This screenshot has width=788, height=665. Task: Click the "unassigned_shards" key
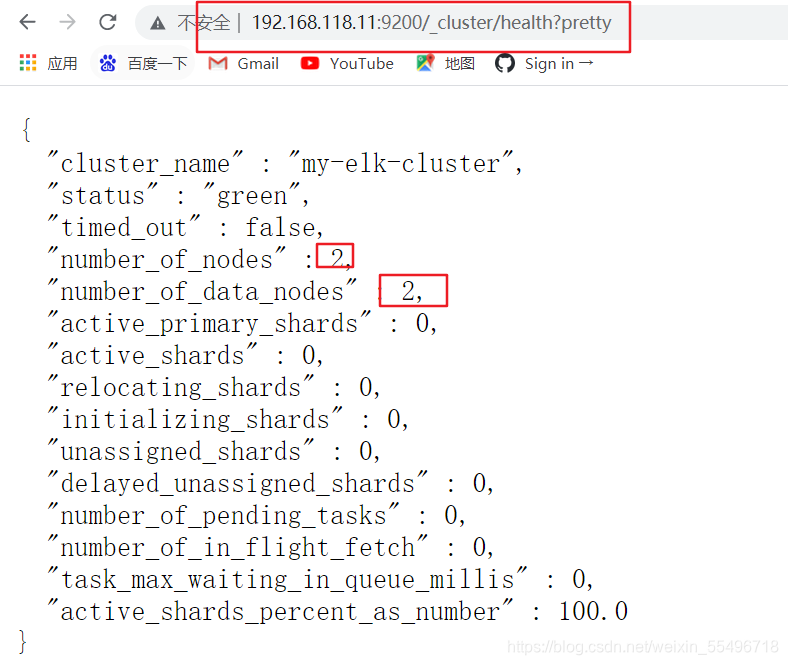pos(180,451)
